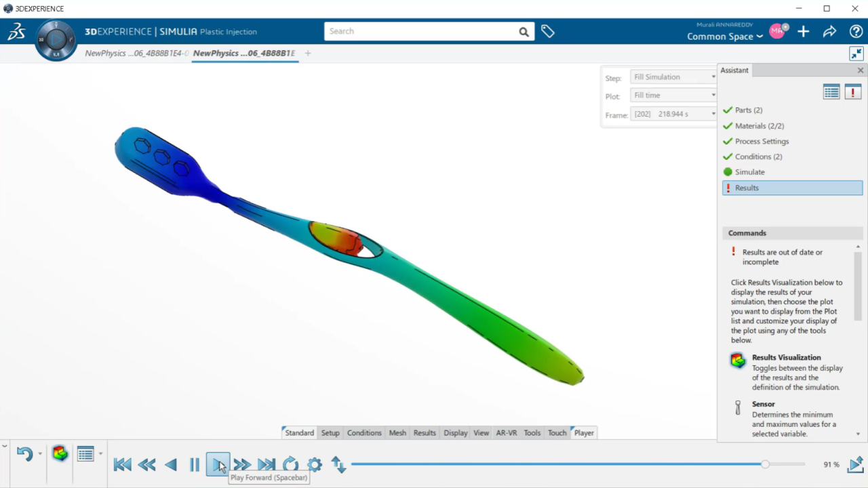868x488 pixels.
Task: Jump to the first animation frame
Action: click(123, 464)
